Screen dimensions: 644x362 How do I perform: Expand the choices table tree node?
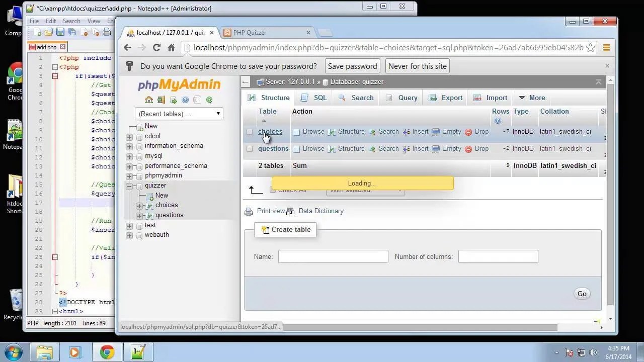click(139, 206)
